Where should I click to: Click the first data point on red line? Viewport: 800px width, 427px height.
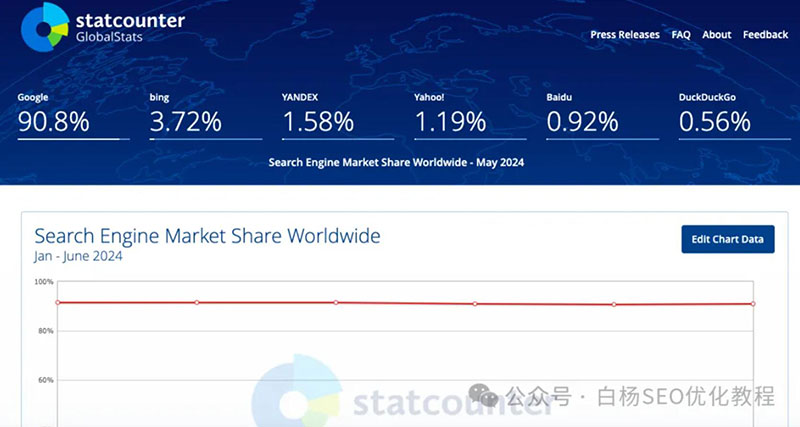point(58,303)
